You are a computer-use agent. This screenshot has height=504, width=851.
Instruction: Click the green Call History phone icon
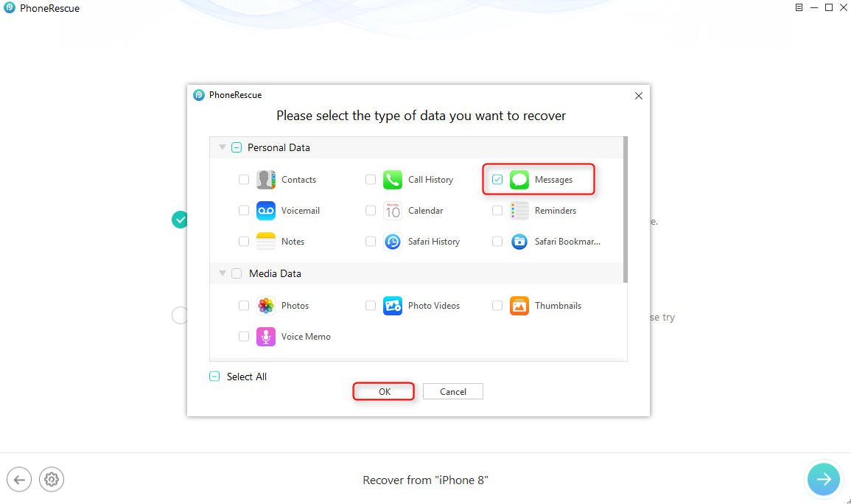coord(393,180)
